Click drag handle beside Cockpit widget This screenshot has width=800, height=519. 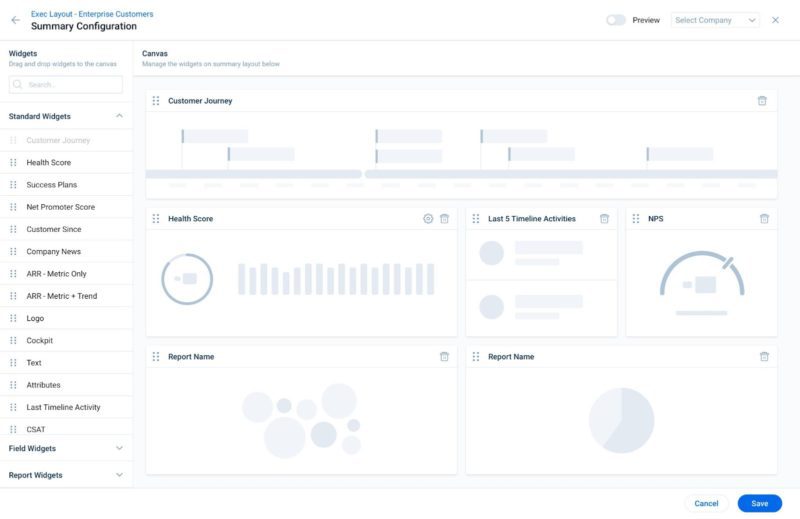click(x=13, y=341)
